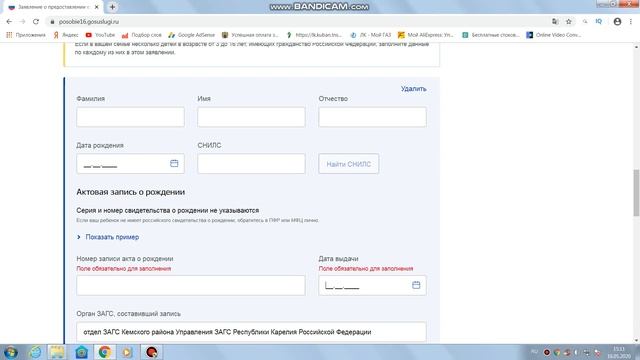This screenshot has height=360, width=640.
Task: Focus the СНИЛС input field
Action: pos(251,164)
